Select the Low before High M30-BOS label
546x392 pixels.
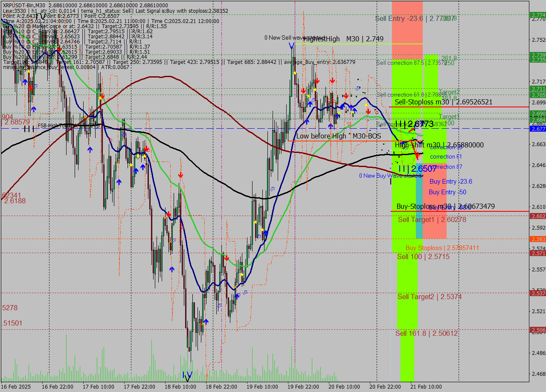coord(339,136)
